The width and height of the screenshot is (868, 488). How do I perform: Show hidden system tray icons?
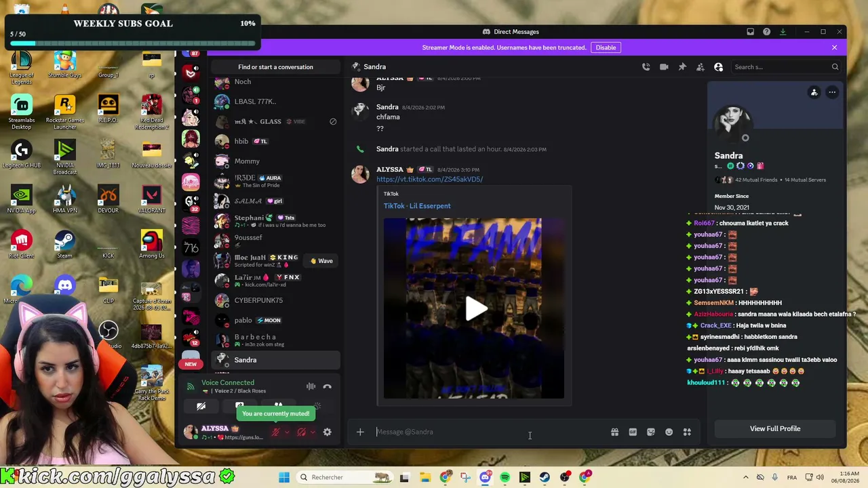[x=745, y=477]
